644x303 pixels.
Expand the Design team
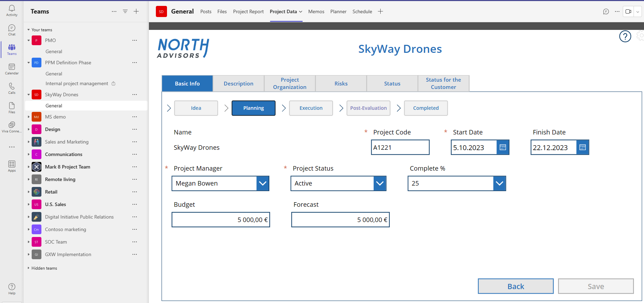pos(29,129)
